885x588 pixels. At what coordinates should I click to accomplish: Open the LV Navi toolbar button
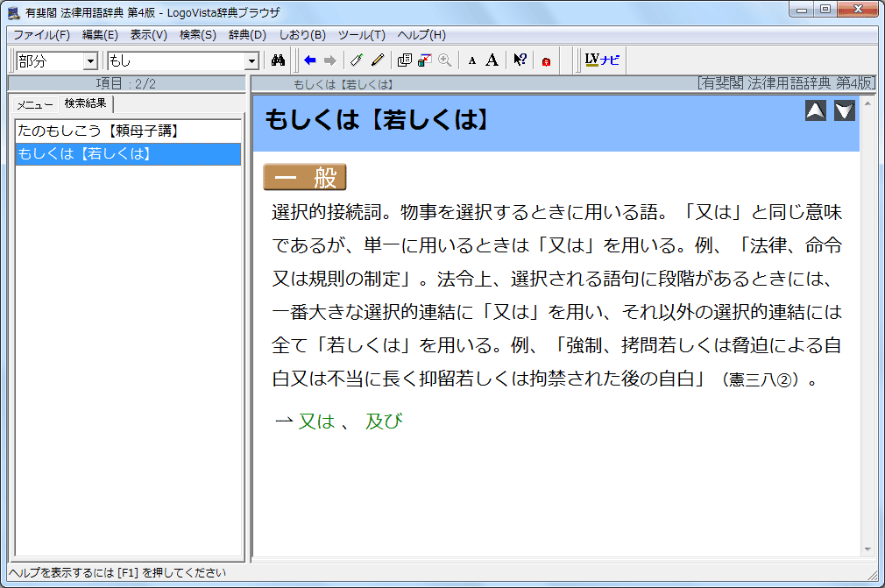click(602, 60)
